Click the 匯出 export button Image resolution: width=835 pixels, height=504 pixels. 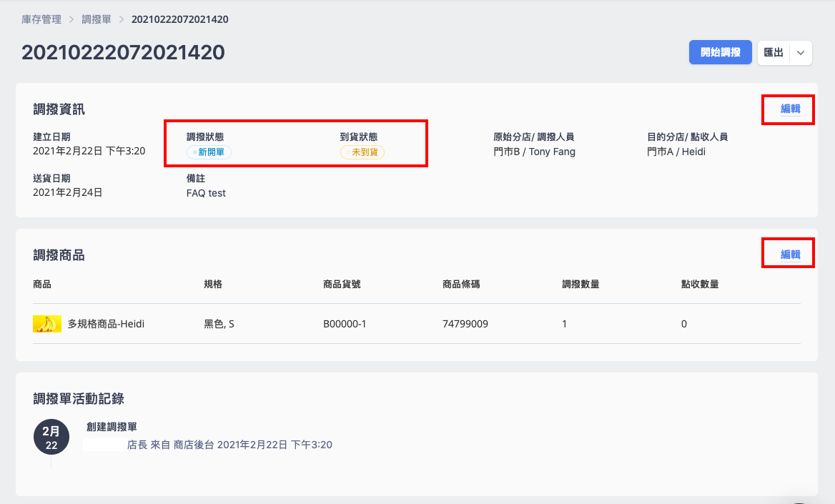coord(774,52)
